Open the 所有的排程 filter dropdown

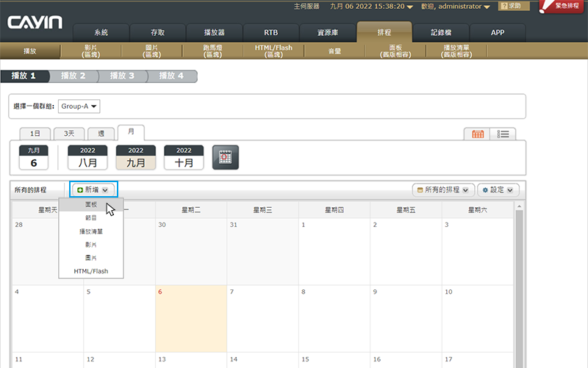(443, 190)
